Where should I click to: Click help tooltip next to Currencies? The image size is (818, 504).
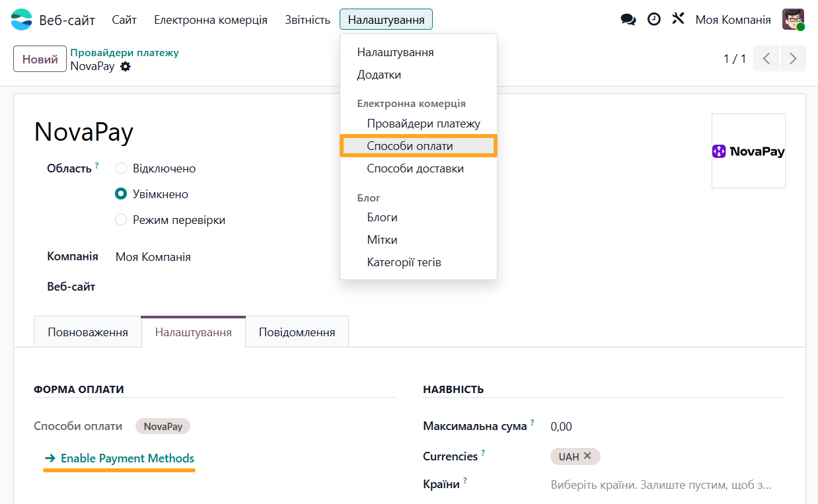pos(483,453)
